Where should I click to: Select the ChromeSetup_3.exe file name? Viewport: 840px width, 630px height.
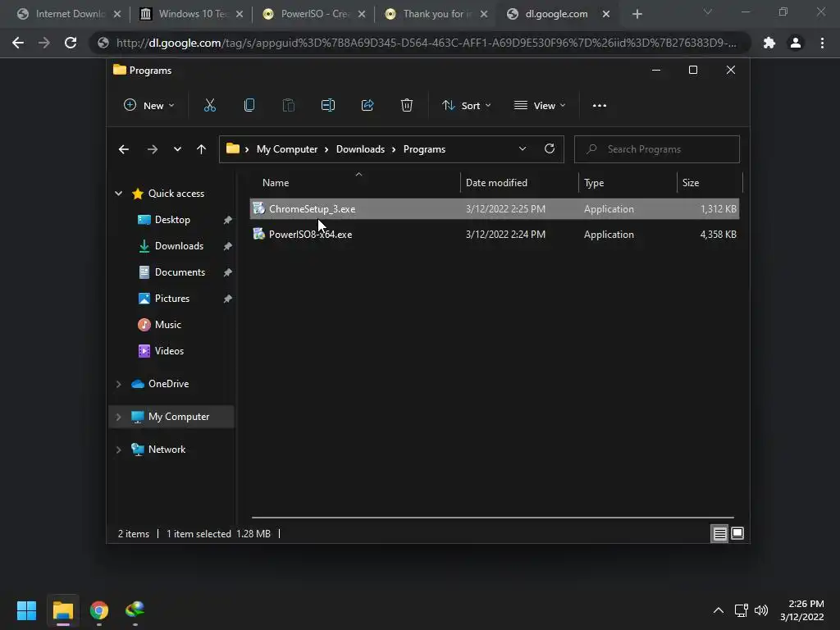(x=313, y=209)
